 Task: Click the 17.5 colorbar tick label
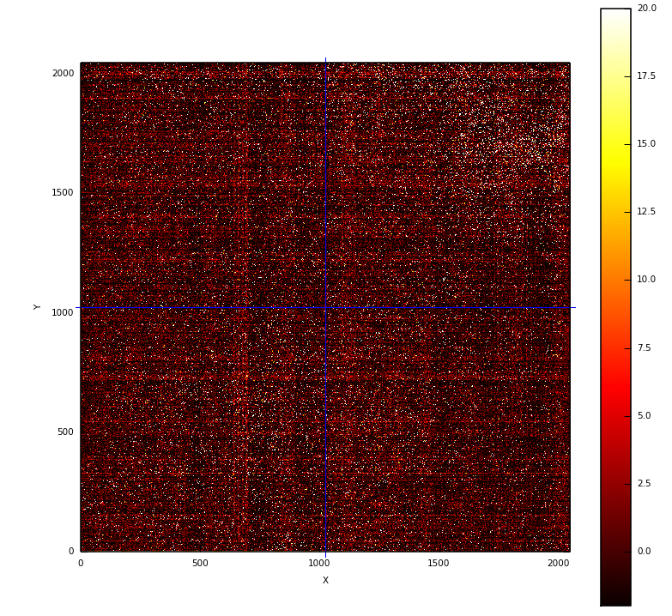pos(646,76)
